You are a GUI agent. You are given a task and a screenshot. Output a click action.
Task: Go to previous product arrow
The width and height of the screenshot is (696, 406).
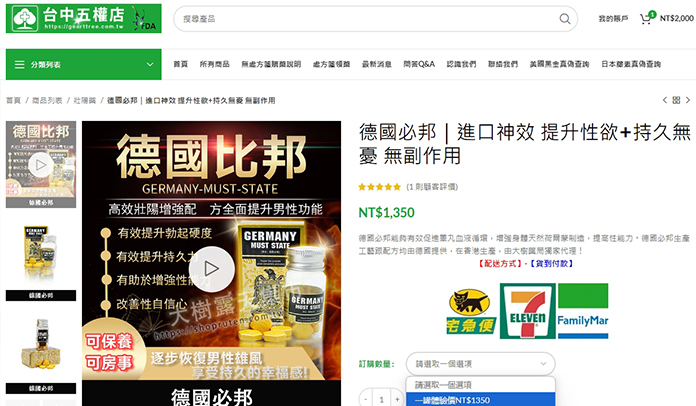665,100
